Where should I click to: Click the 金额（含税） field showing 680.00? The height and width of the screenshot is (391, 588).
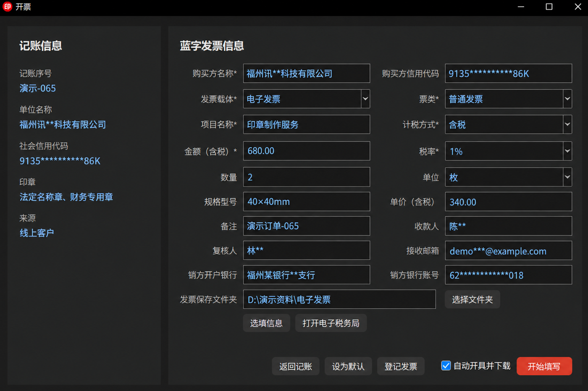point(307,151)
